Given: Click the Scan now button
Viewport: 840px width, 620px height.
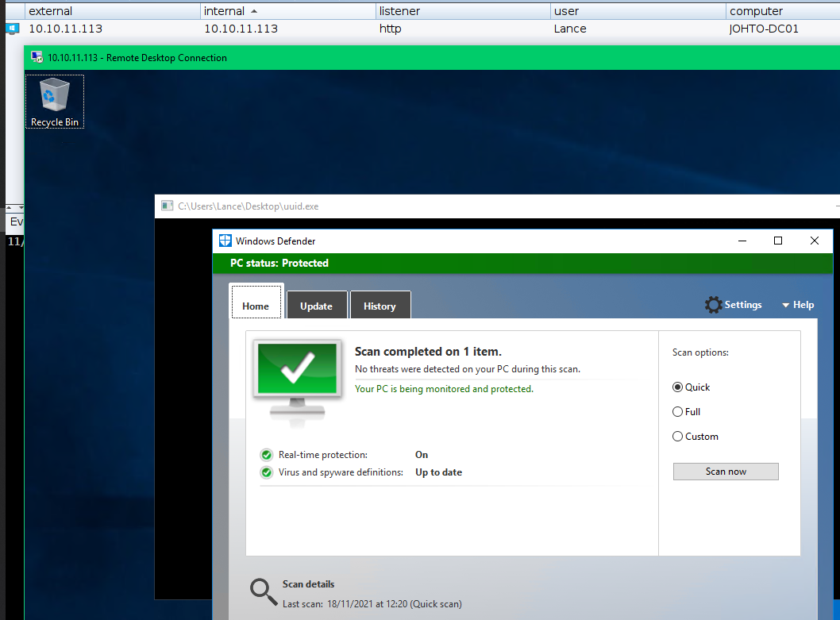Looking at the screenshot, I should tap(726, 472).
